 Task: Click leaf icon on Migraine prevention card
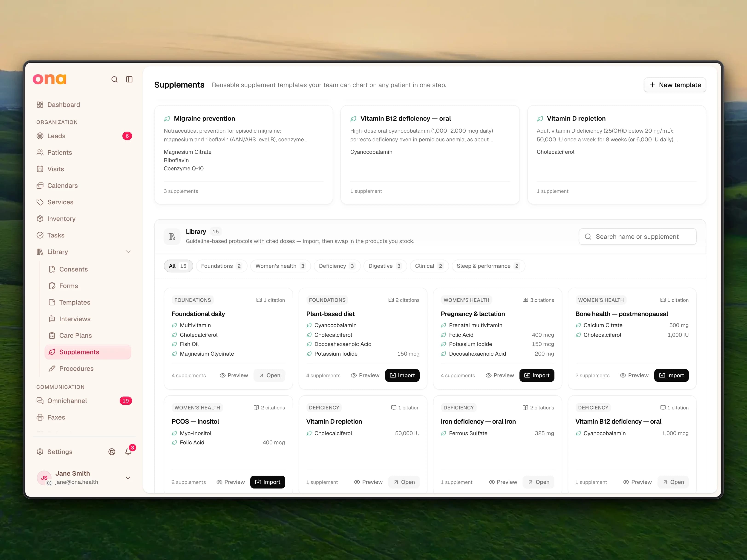tap(167, 119)
